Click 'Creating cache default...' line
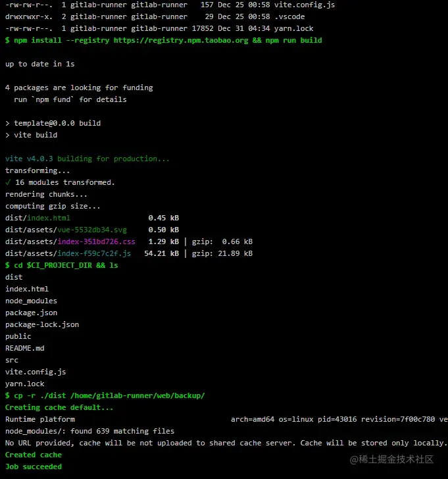The width and height of the screenshot is (448, 479). click(x=59, y=407)
